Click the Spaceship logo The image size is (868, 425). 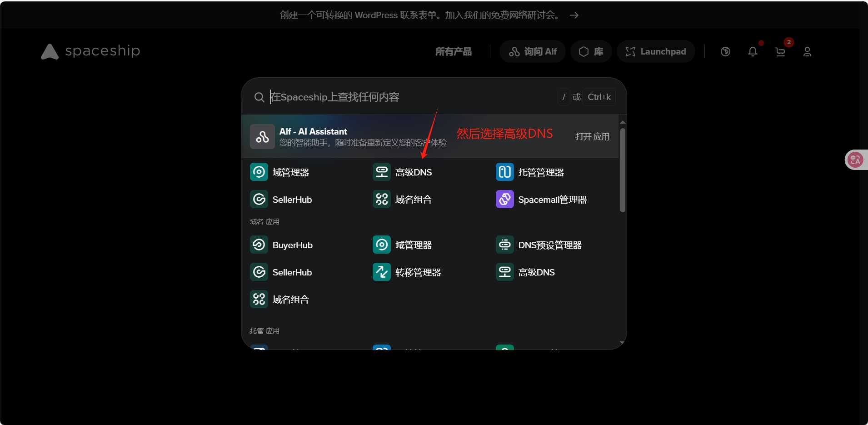click(90, 51)
